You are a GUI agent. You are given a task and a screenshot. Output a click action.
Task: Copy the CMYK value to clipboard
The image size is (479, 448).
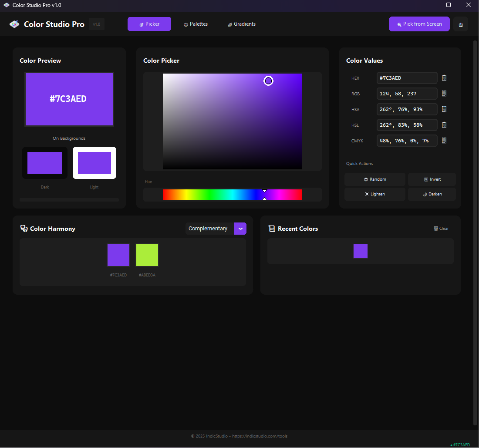tap(444, 140)
